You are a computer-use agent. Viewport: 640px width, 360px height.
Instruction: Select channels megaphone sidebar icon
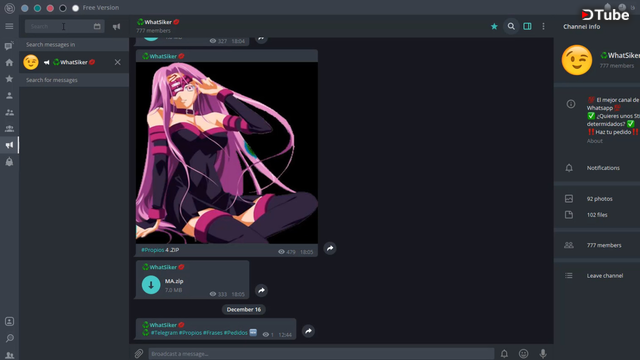click(x=9, y=145)
